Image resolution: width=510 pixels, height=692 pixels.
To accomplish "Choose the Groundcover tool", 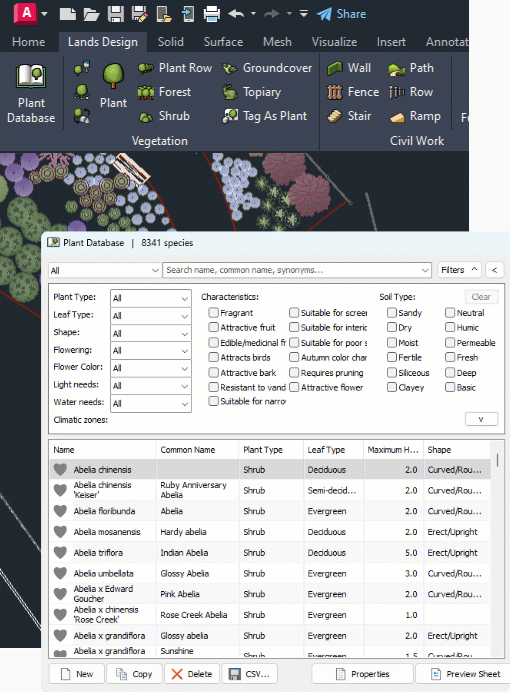I will click(267, 68).
